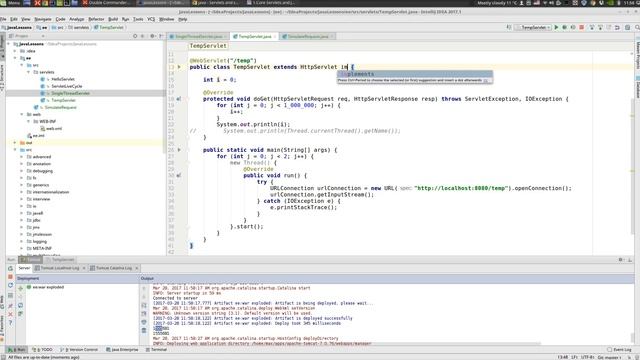The height and width of the screenshot is (360, 640).
Task: Expand the generics package node
Action: pos(22,185)
